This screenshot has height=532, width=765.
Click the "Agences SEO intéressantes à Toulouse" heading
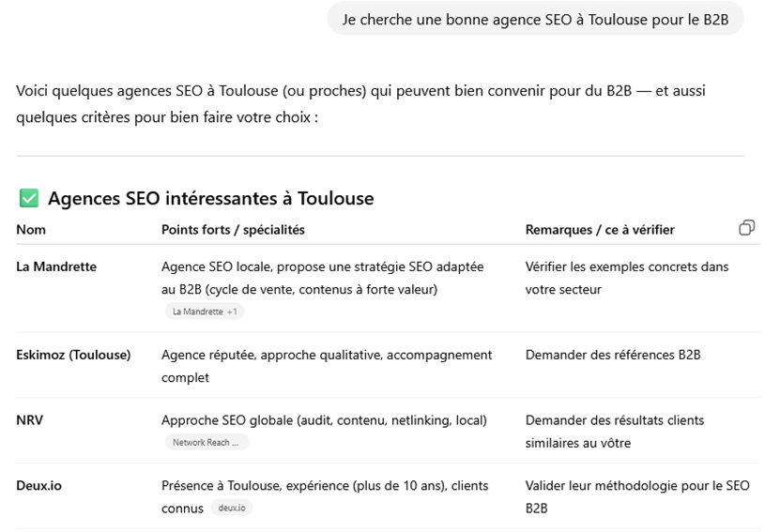(x=210, y=198)
